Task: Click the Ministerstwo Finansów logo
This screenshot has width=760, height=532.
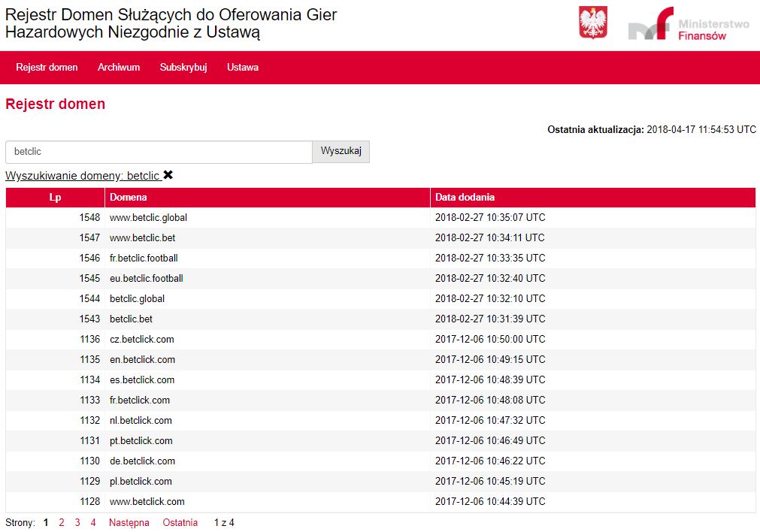Action: 689,23
